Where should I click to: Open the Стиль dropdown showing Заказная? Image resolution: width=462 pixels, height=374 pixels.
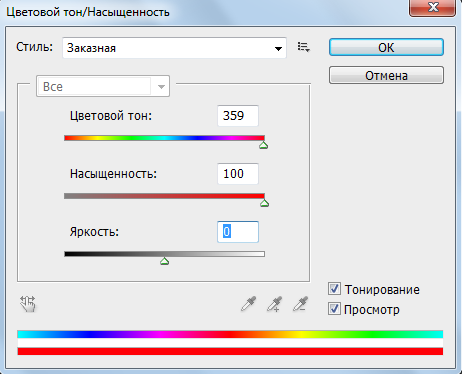click(174, 48)
